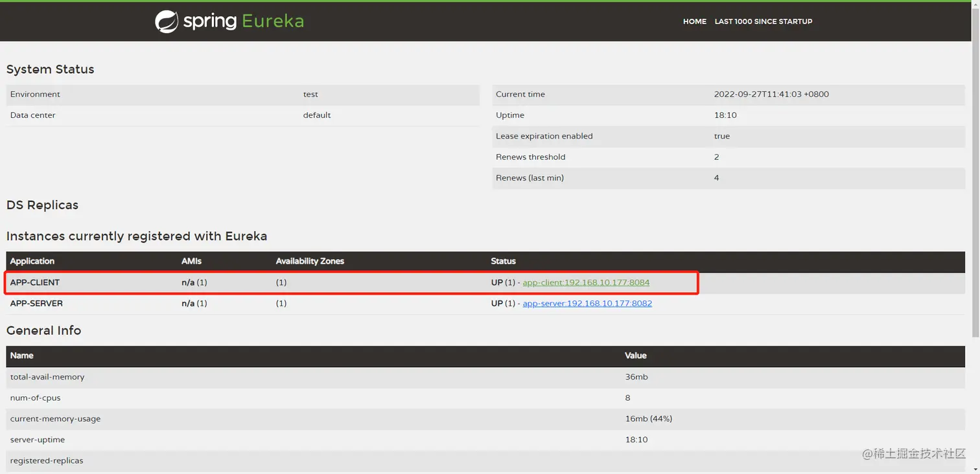Open the app-client:192.168.10.177:8084 instance link
The width and height of the screenshot is (980, 474).
coord(586,282)
